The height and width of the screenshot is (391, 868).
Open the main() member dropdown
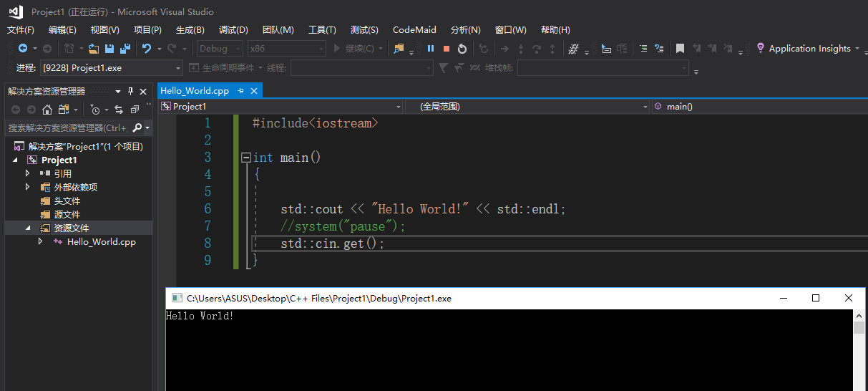759,106
